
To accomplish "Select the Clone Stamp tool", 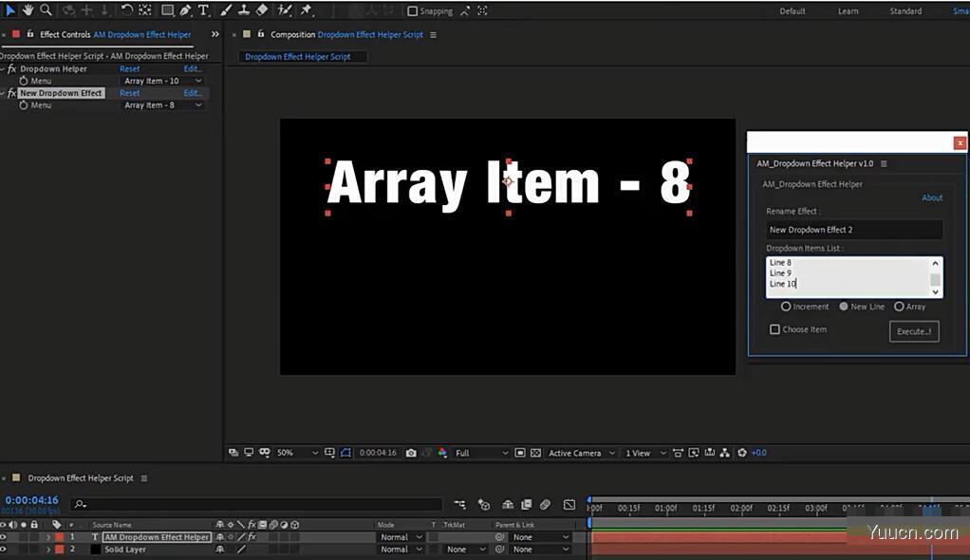I will (x=244, y=9).
